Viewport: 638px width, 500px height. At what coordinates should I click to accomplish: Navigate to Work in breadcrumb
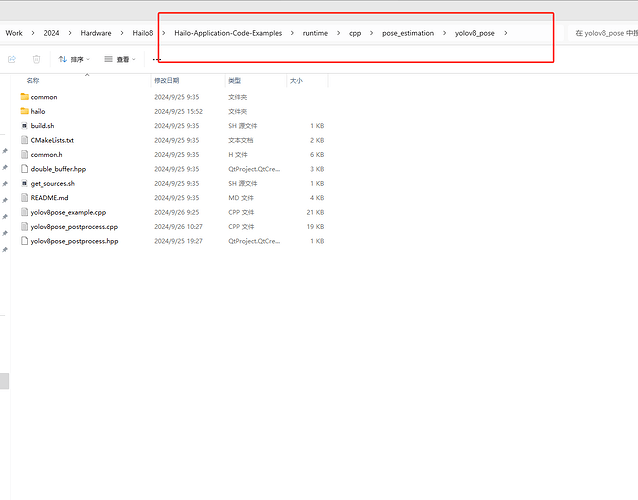14,33
